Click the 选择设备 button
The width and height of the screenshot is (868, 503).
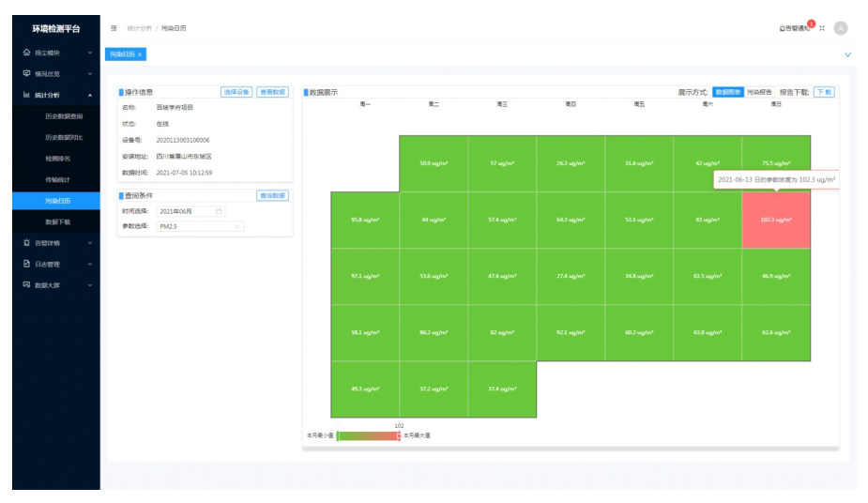tap(236, 92)
